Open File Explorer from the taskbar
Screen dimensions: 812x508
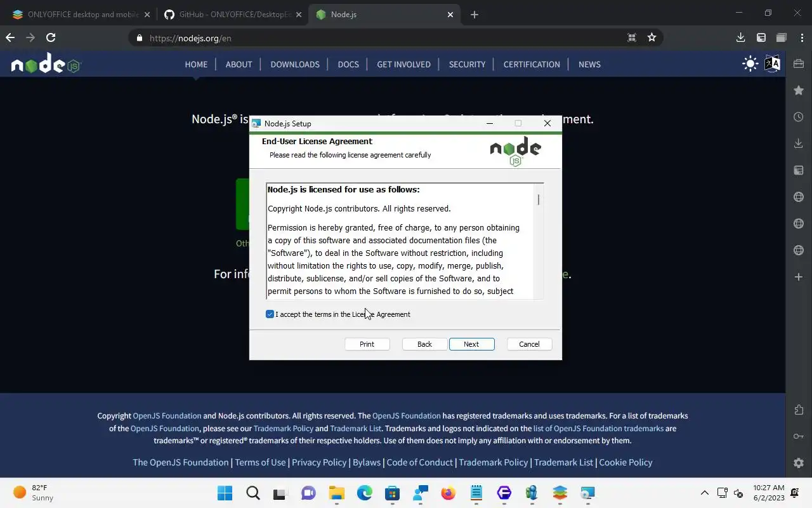336,493
